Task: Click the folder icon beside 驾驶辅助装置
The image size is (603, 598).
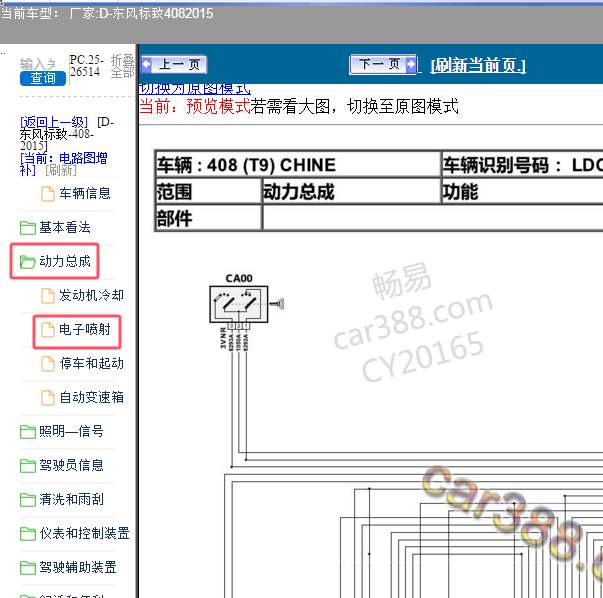Action: pyautogui.click(x=28, y=568)
